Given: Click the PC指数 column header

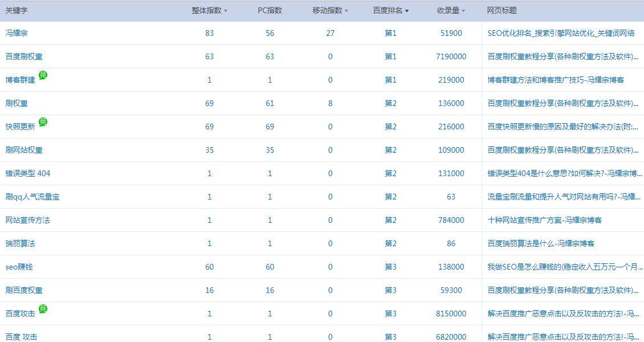Looking at the screenshot, I should tap(270, 11).
